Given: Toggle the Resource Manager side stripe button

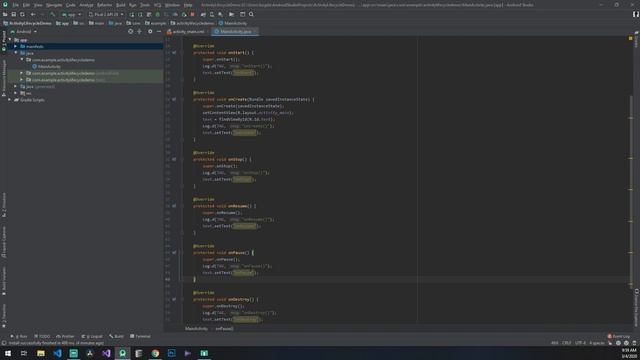Looking at the screenshot, I should click(4, 78).
